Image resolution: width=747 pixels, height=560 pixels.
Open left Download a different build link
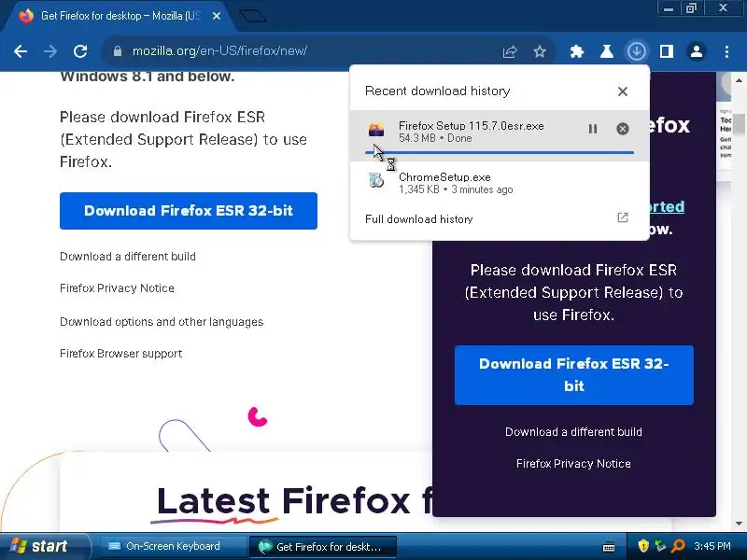point(128,257)
